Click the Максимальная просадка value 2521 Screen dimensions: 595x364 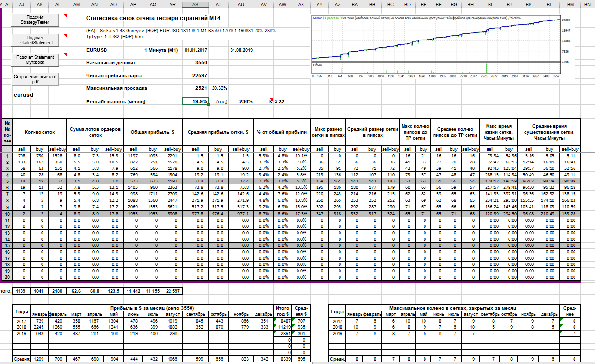(201, 89)
